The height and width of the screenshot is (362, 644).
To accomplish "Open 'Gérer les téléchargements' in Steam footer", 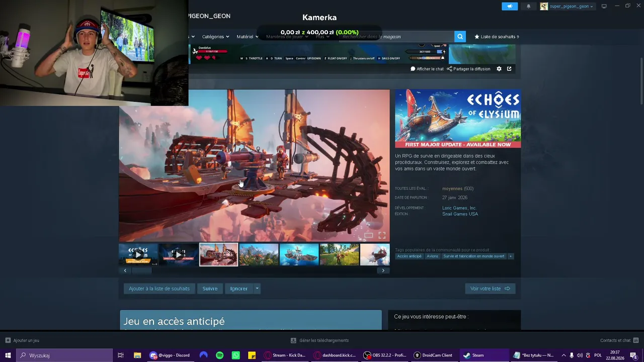I will [319, 340].
